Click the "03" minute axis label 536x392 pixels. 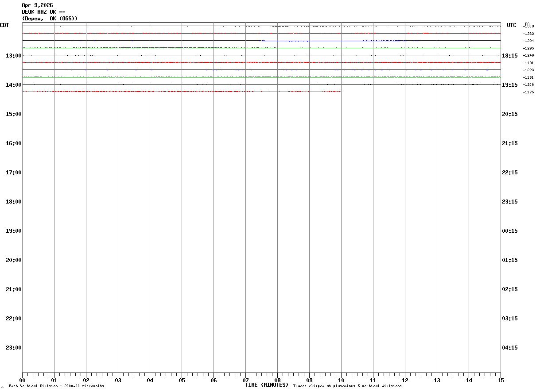tap(118, 380)
